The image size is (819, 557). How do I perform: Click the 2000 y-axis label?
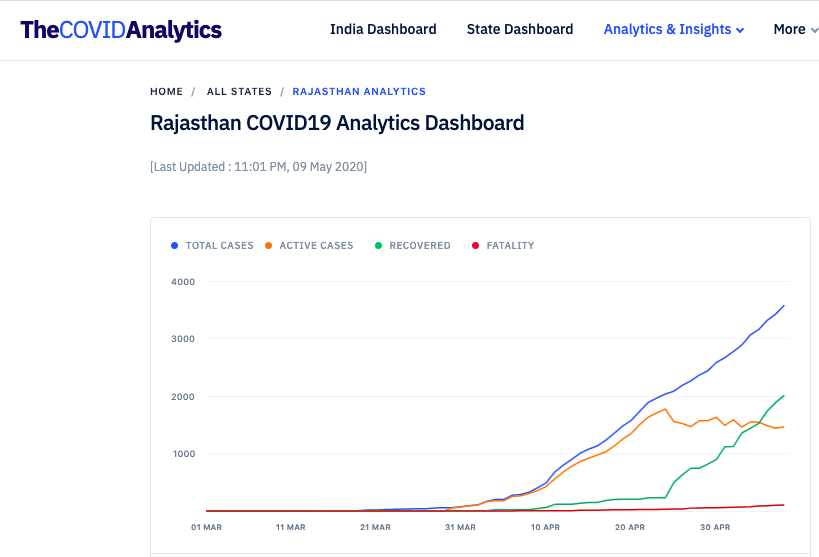tap(183, 397)
